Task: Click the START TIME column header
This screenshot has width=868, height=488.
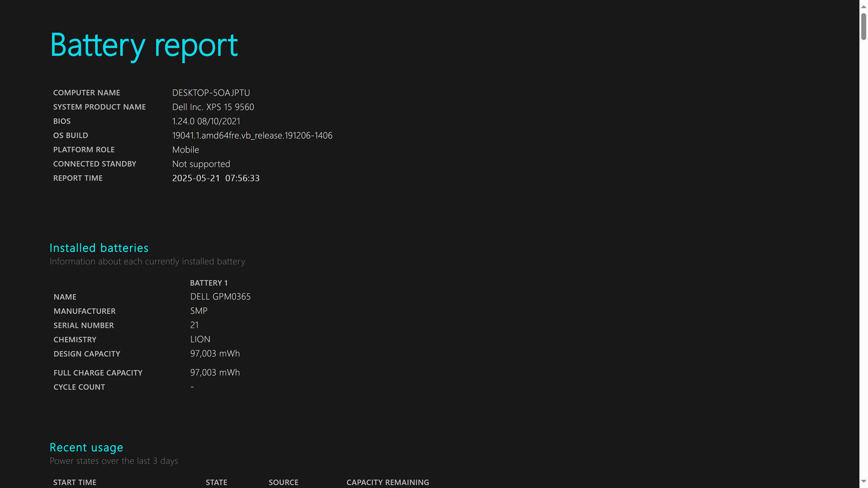Action: pyautogui.click(x=75, y=483)
